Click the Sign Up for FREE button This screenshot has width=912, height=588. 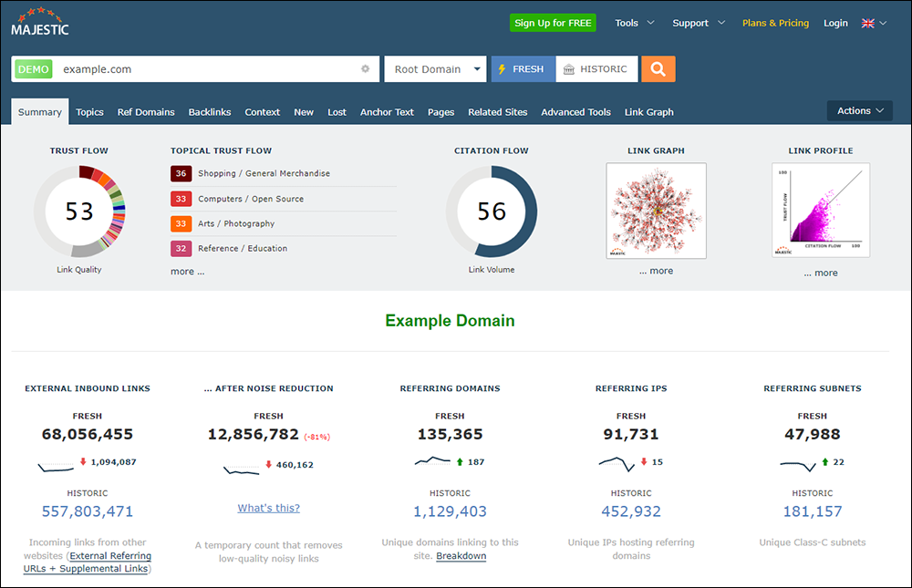click(x=553, y=23)
